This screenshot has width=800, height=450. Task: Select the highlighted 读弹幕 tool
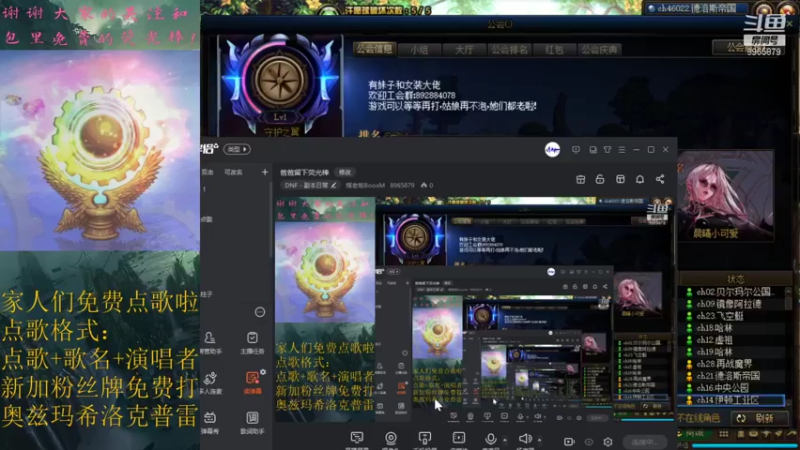pos(252,383)
